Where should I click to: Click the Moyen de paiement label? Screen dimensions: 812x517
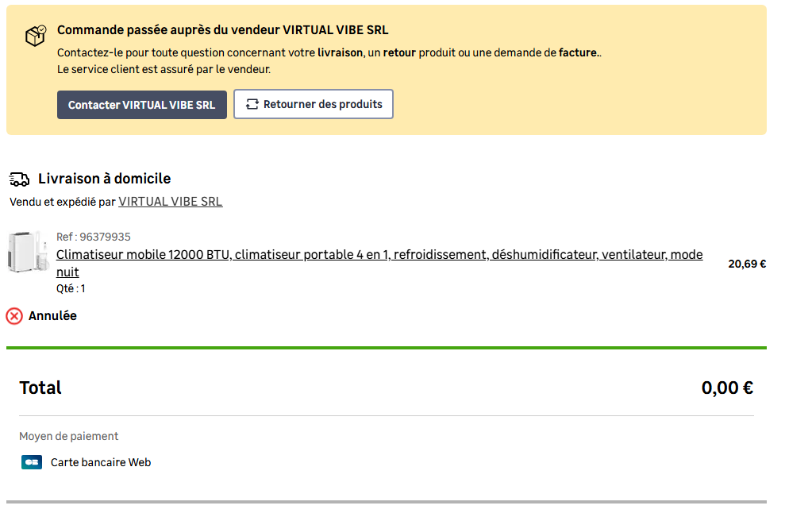(69, 436)
